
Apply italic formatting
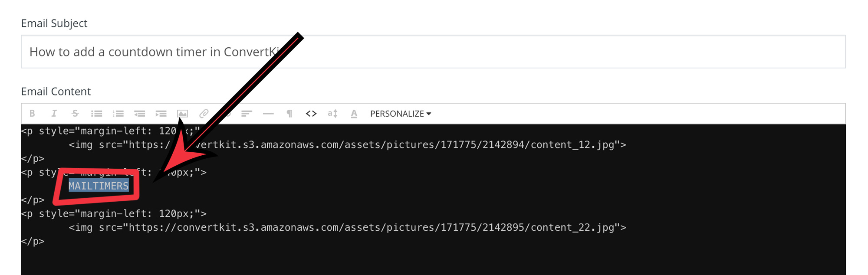click(x=54, y=114)
